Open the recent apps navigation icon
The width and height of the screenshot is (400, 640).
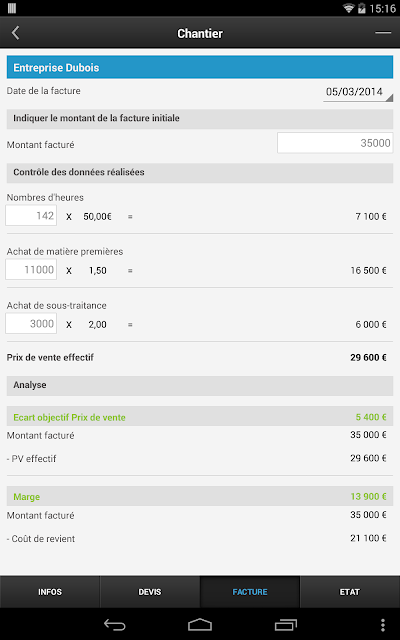point(286,624)
